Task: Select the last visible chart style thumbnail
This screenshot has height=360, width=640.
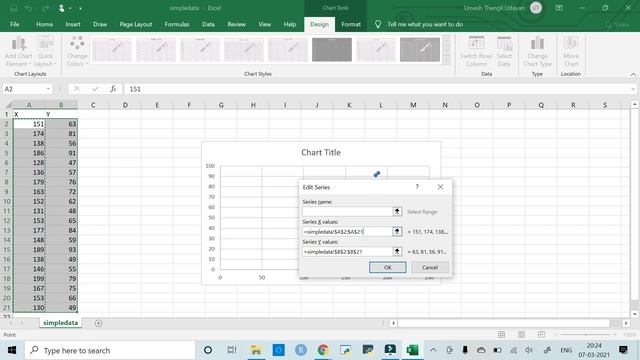Action: [x=420, y=49]
